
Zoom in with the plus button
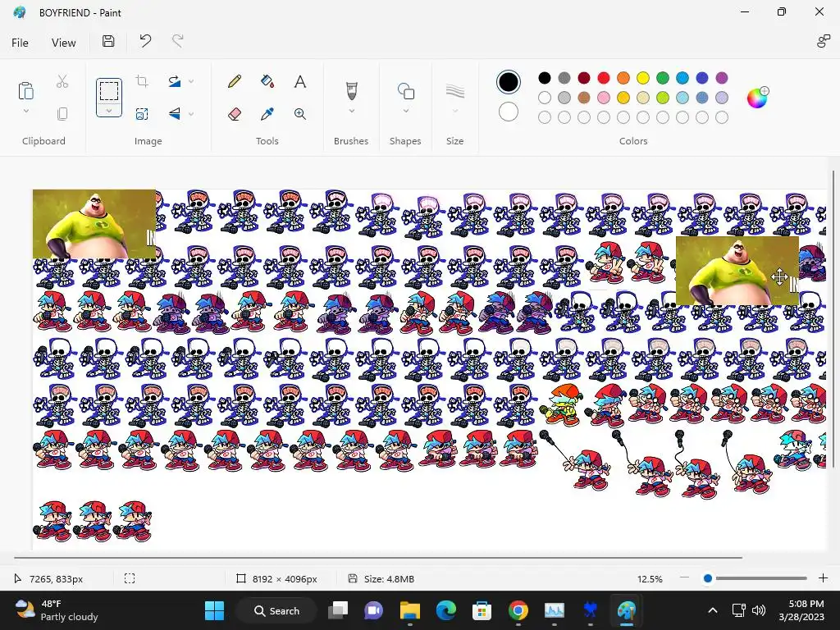pos(824,578)
